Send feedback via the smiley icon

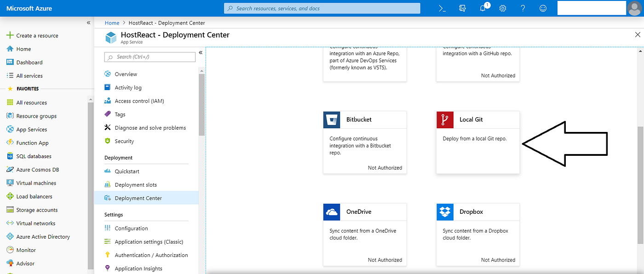[x=543, y=8]
